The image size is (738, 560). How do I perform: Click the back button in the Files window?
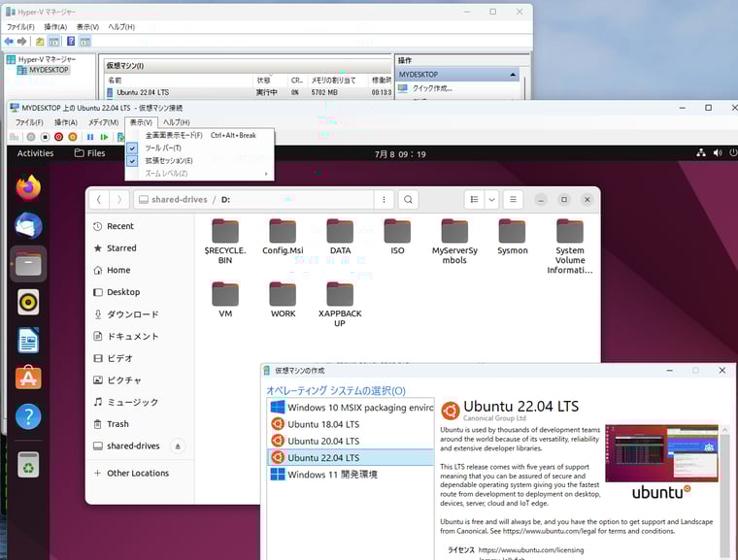99,200
